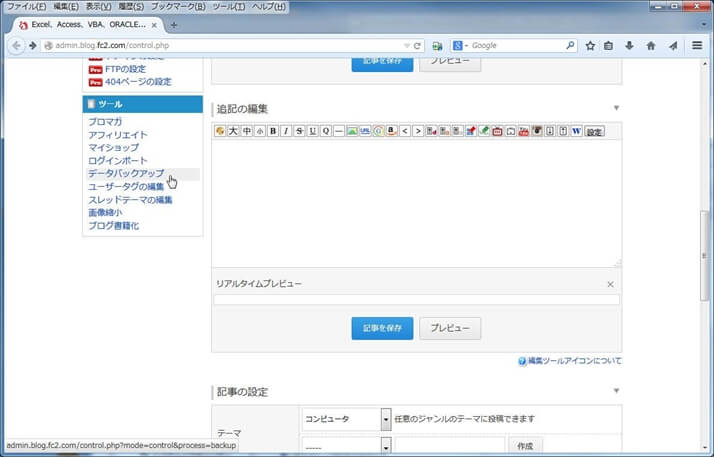714x457 pixels.
Task: Click the 作成 theme create button
Action: 525,446
